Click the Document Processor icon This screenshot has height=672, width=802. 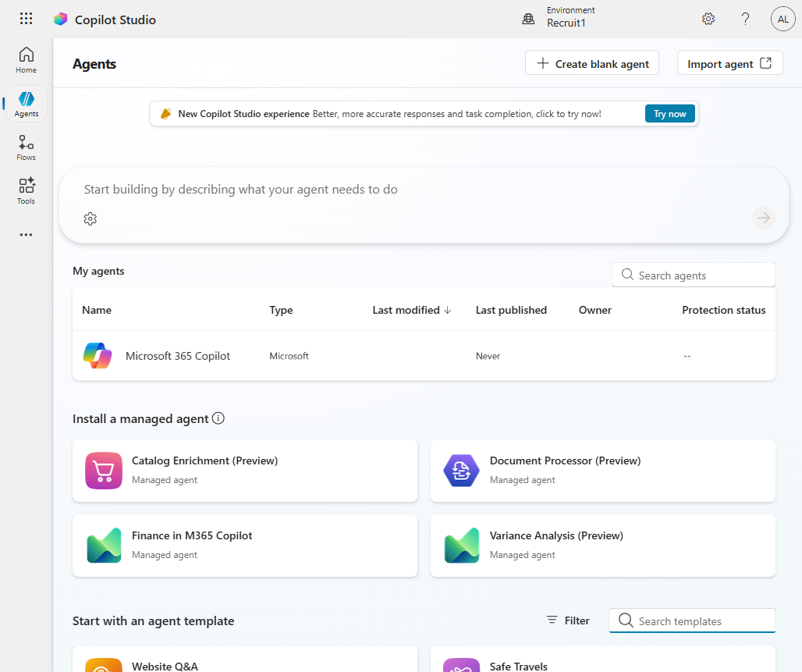click(x=461, y=471)
